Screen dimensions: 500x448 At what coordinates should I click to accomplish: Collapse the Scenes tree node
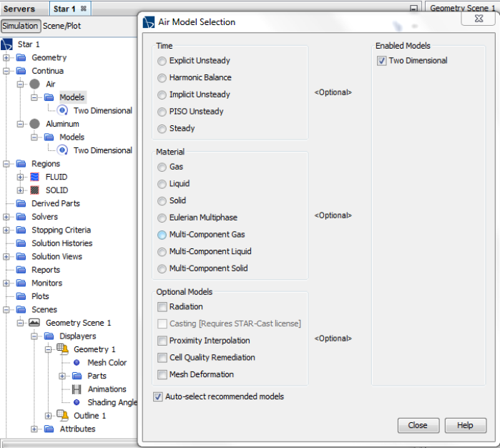tap(6, 309)
